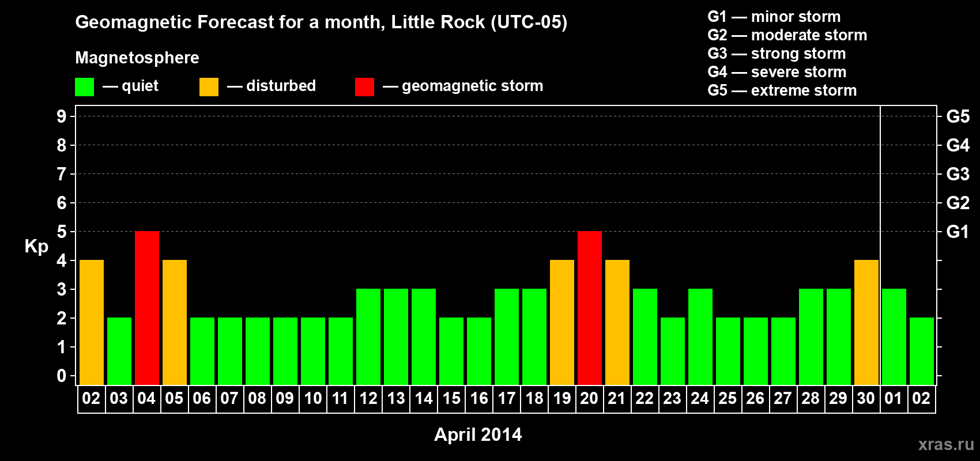Select the red bar for April 04
Screen dimensions: 980x461
pyautogui.click(x=147, y=308)
